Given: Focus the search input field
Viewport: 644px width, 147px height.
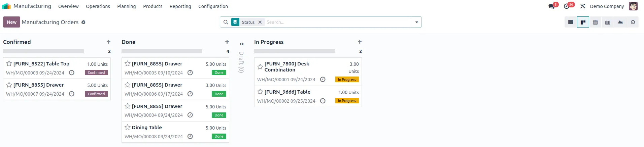Looking at the screenshot, I should click(x=338, y=22).
